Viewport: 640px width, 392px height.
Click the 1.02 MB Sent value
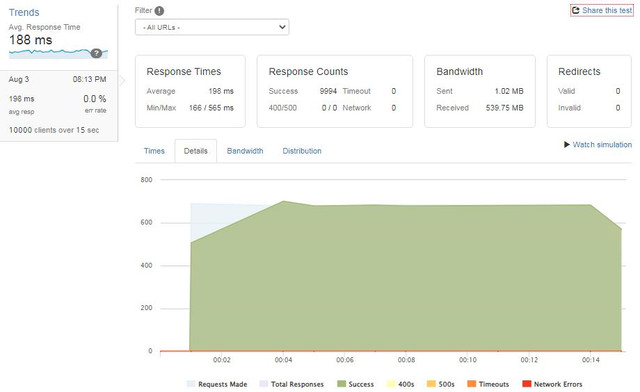[509, 91]
